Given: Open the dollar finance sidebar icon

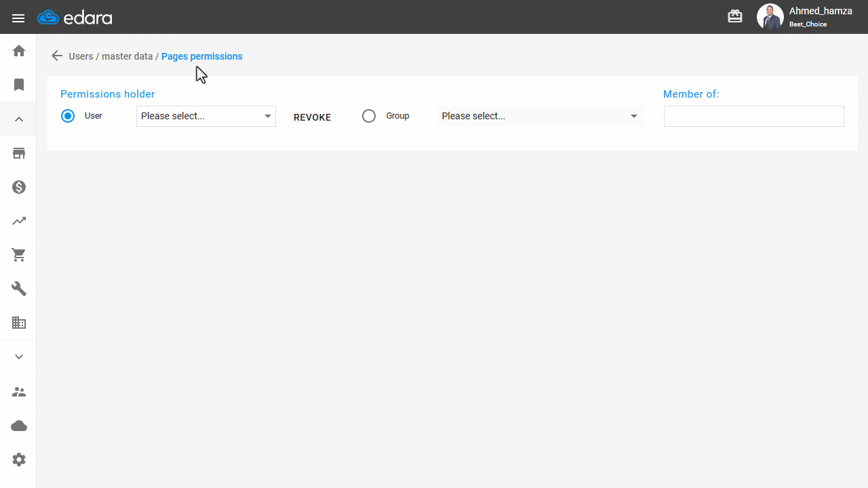Looking at the screenshot, I should (19, 187).
